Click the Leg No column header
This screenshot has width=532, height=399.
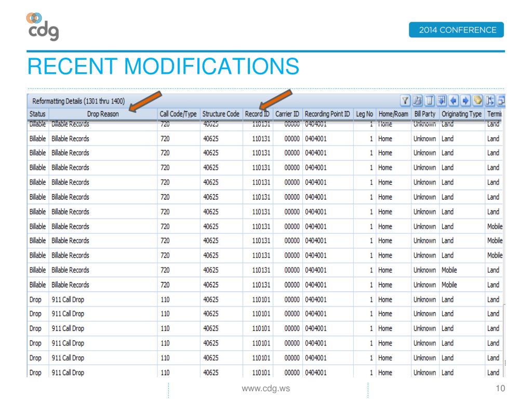364,114
